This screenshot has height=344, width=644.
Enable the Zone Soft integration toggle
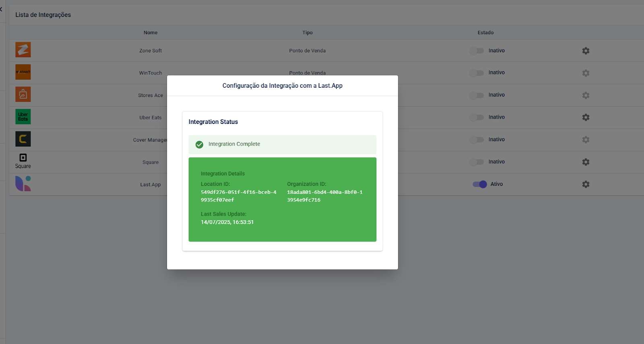click(x=477, y=51)
